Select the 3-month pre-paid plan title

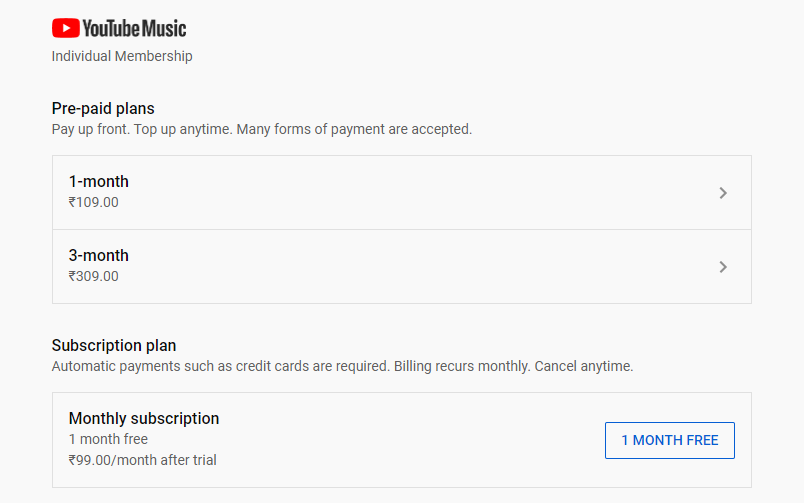tap(98, 255)
